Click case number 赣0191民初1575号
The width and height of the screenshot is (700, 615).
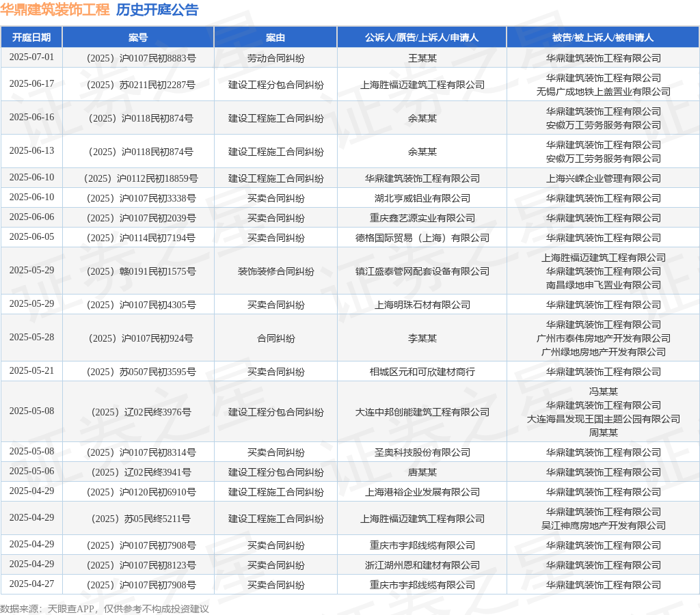pyautogui.click(x=141, y=271)
